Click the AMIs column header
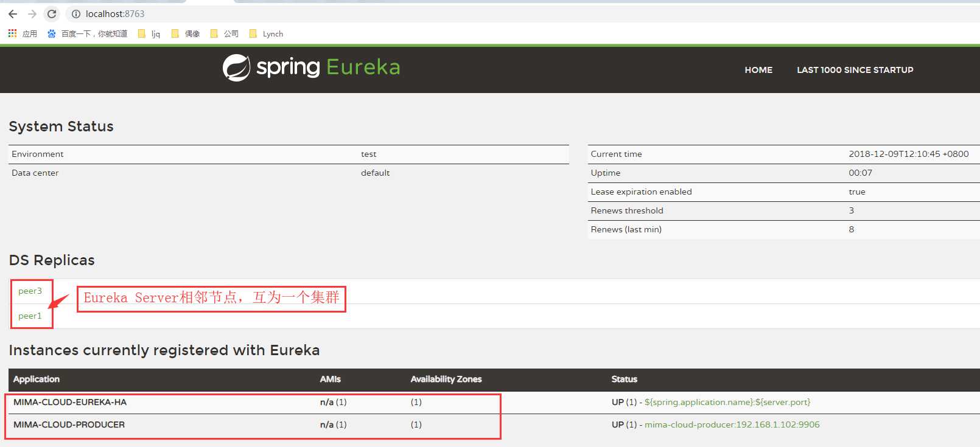This screenshot has width=980, height=447. [x=331, y=379]
